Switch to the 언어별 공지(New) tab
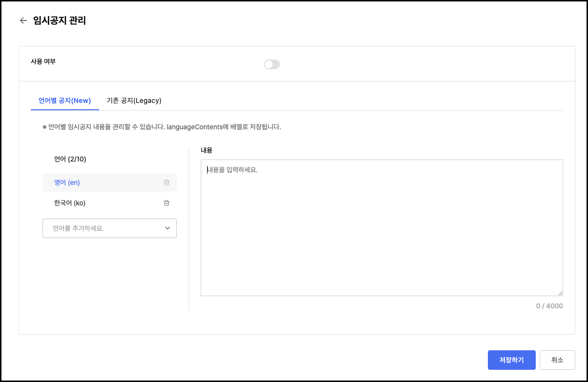The height and width of the screenshot is (382, 588). (x=64, y=101)
